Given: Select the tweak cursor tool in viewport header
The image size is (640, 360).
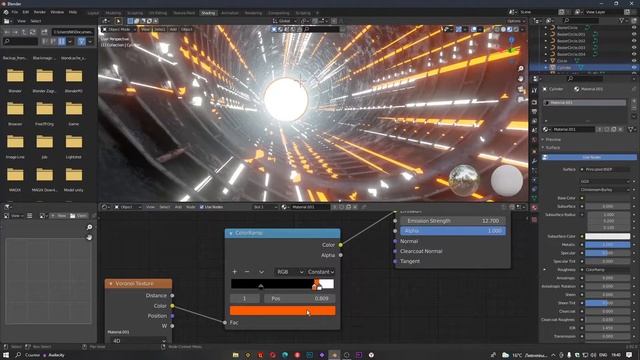Looking at the screenshot, I should (x=118, y=21).
